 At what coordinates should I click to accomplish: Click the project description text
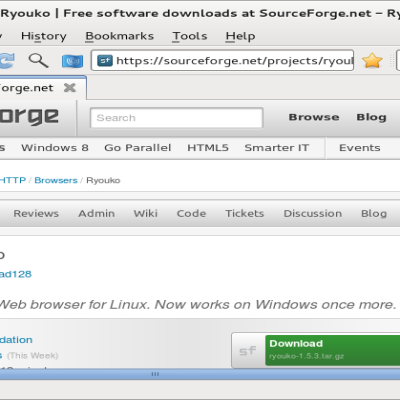coord(198,304)
